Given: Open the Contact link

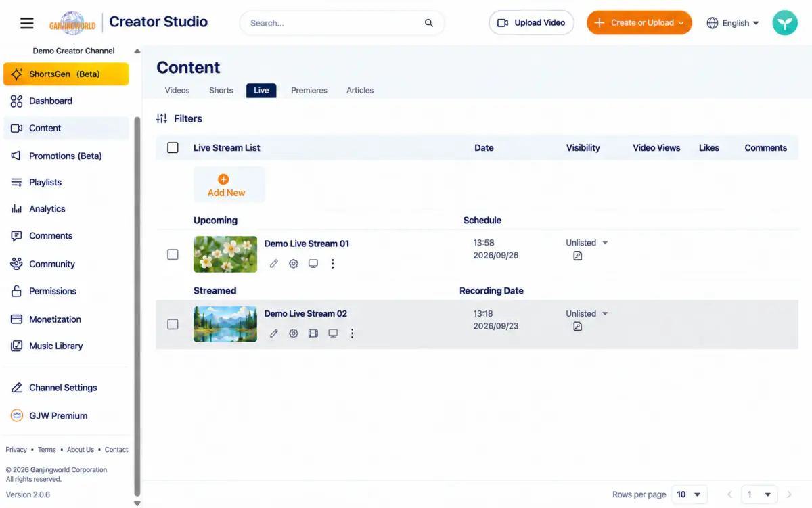Looking at the screenshot, I should click(116, 450).
